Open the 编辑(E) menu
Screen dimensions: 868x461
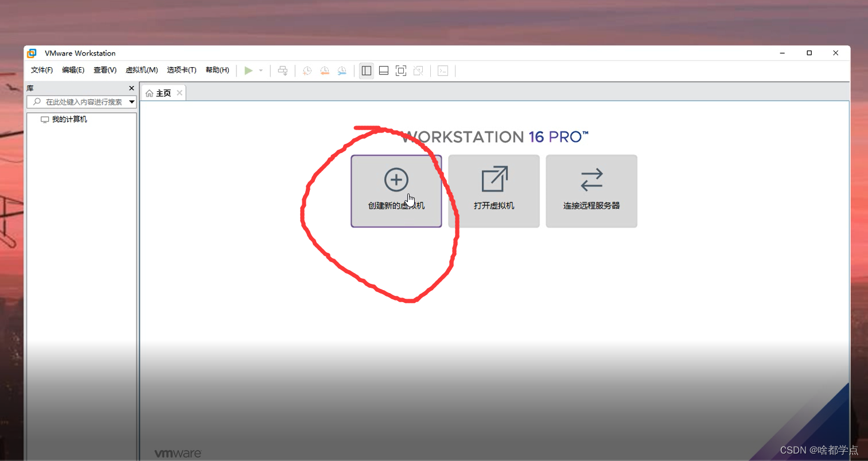[x=73, y=70]
